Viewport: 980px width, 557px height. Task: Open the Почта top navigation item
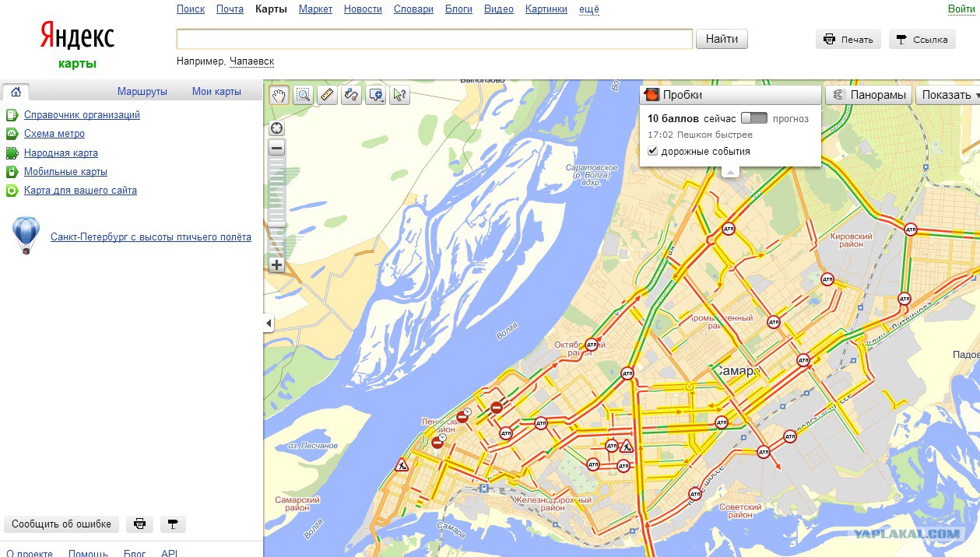click(230, 9)
